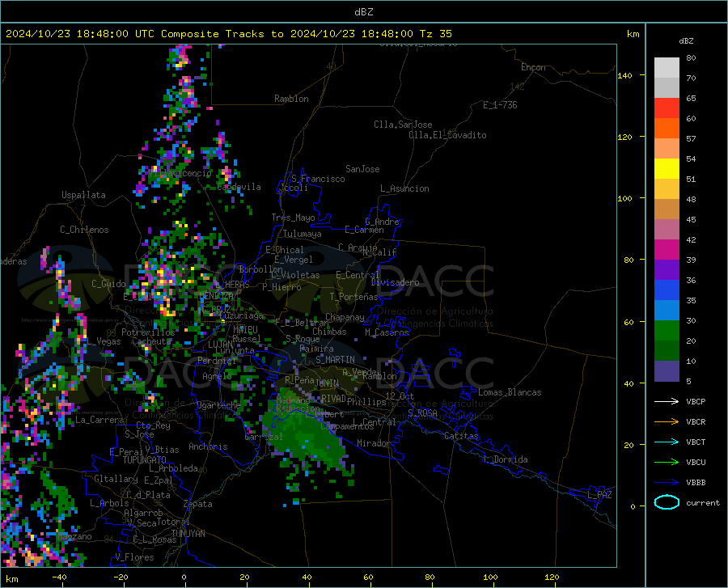Click the dBZ title at the top
The height and width of the screenshot is (588, 728).
click(363, 12)
